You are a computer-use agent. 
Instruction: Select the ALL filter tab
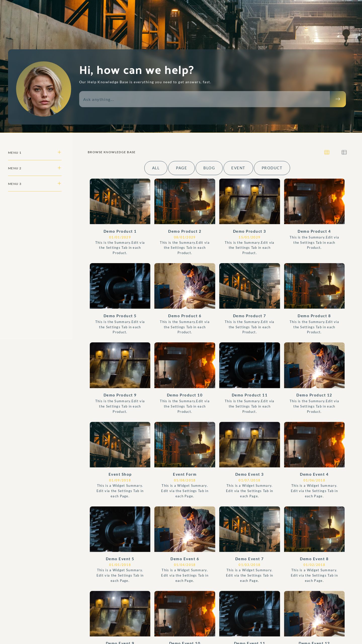tap(156, 168)
